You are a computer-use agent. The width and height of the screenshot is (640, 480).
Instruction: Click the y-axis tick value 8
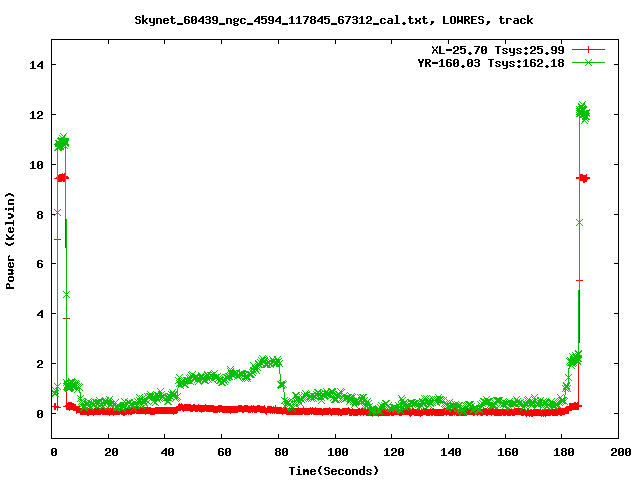pos(40,215)
